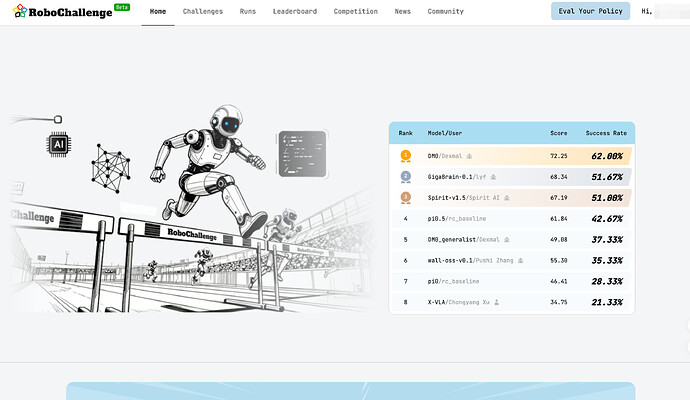Switch to the Leaderboard page
Image resolution: width=690 pixels, height=400 pixels.
(295, 11)
